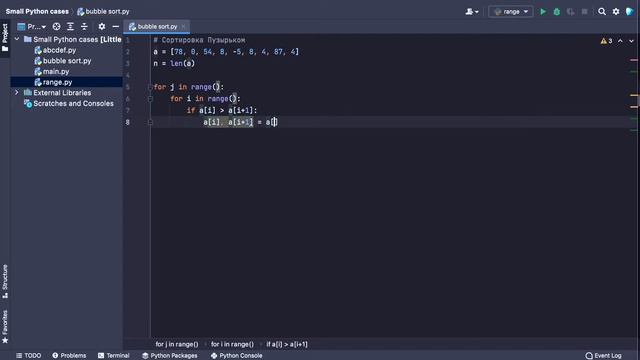Viewport: 640px width, 360px height.
Task: Open project panel options gear
Action: 102,27
